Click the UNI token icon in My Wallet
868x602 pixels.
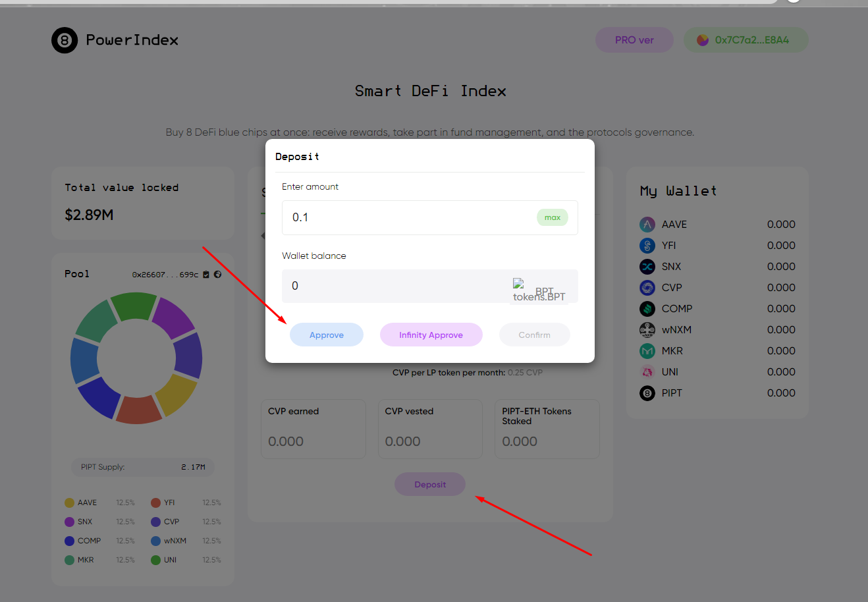647,372
